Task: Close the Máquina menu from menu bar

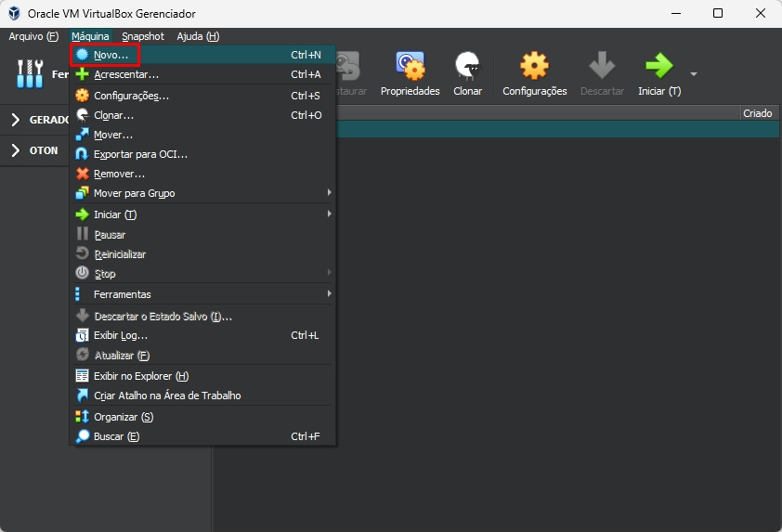Action: [90, 36]
